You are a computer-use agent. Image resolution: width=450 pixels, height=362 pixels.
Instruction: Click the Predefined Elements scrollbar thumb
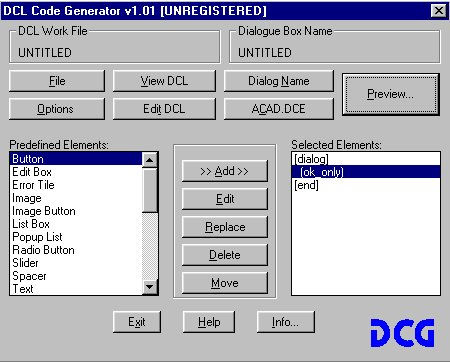150,190
